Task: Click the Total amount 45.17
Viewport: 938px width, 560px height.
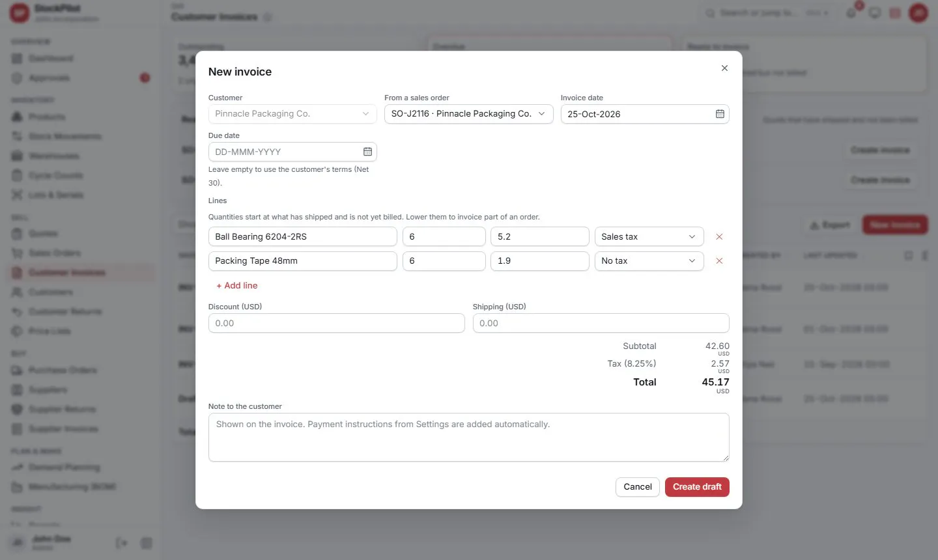Action: (x=715, y=382)
